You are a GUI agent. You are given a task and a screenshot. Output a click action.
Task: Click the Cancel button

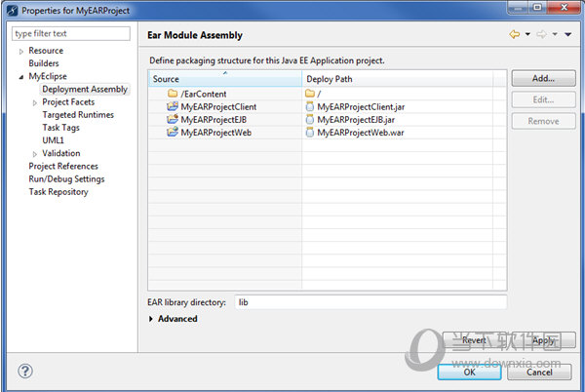pos(539,372)
